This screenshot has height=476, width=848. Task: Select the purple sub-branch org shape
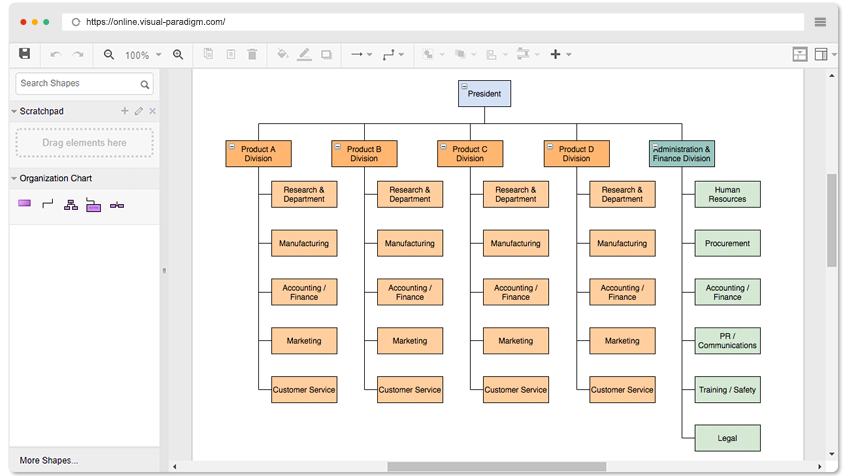(94, 206)
